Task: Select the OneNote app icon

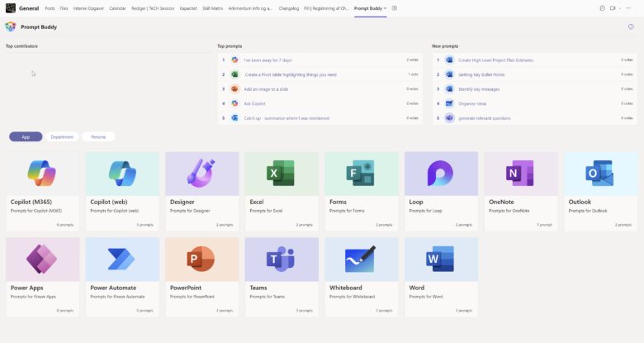Action: pyautogui.click(x=520, y=173)
